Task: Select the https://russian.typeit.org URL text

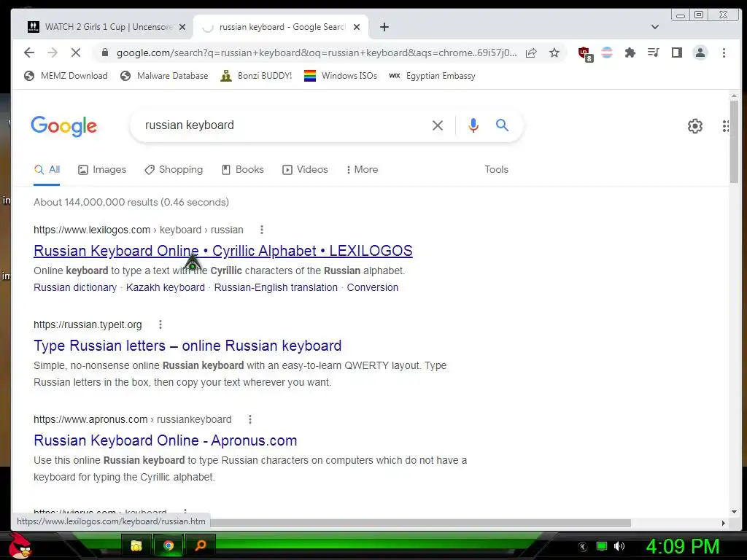Action: 88,324
